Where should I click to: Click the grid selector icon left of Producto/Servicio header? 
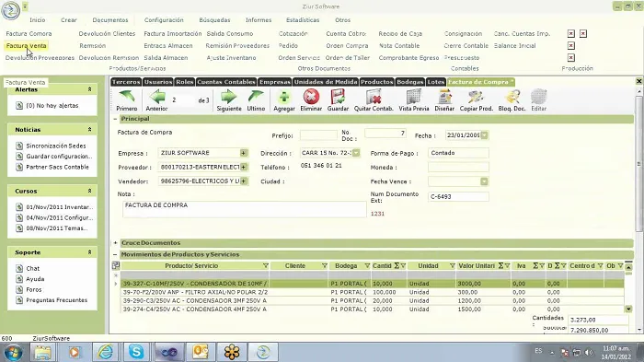point(116,265)
